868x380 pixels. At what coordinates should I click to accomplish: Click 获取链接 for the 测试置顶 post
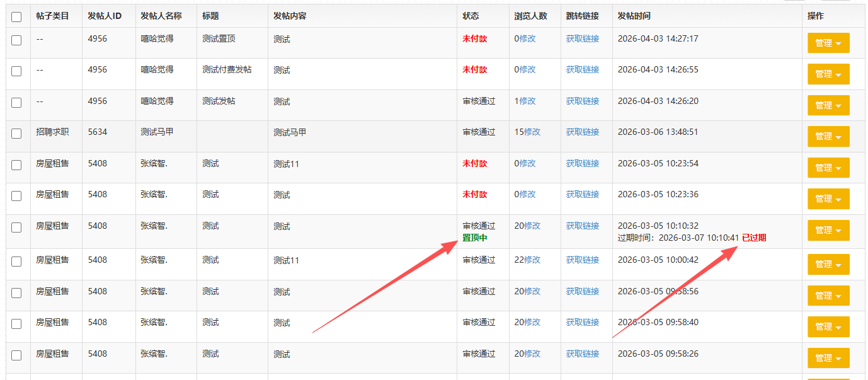[x=583, y=38]
